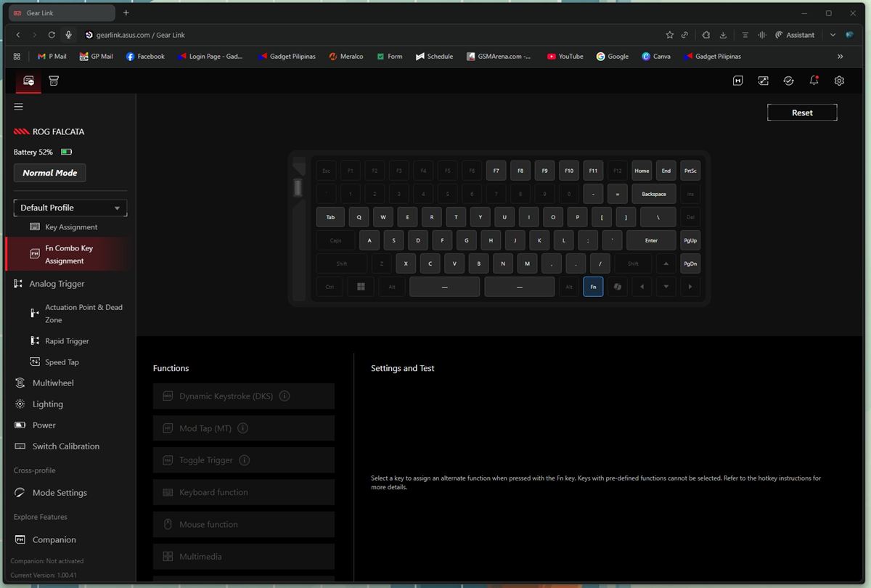
Task: Open the browser extensions icon
Action: [x=706, y=35]
